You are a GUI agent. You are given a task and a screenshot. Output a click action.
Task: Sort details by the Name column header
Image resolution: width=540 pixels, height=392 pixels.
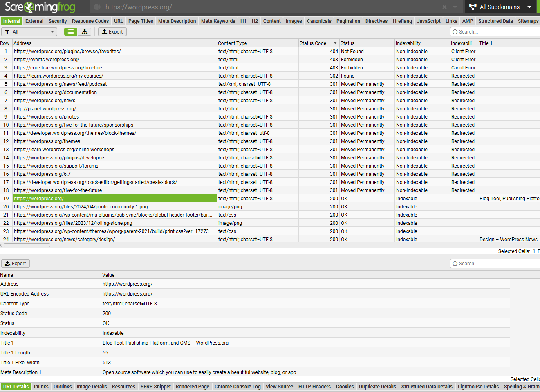(x=50, y=275)
